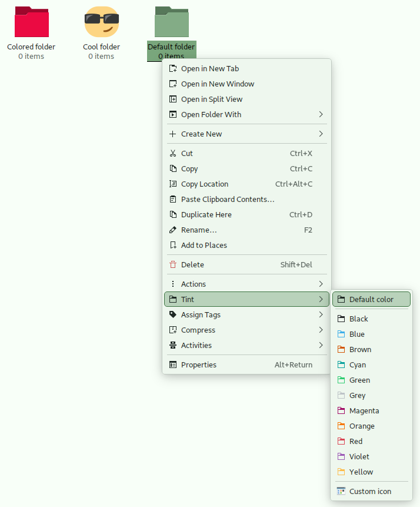This screenshot has width=420, height=507.
Task: Open the Assign Tags entry
Action: pyautogui.click(x=247, y=314)
